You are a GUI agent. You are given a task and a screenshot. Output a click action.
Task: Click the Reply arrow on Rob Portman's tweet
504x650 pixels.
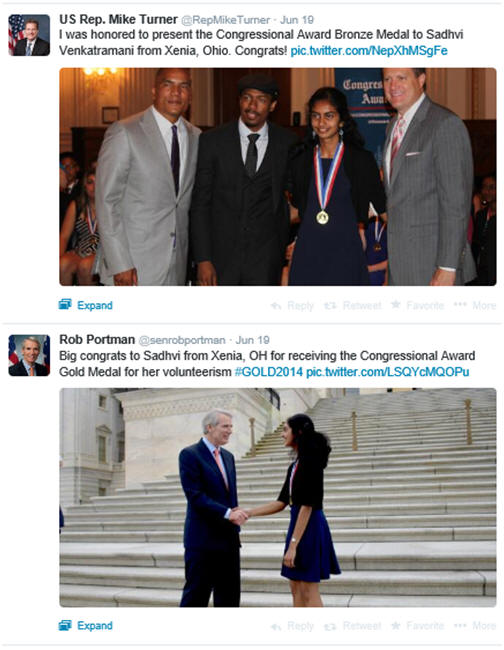pyautogui.click(x=292, y=626)
